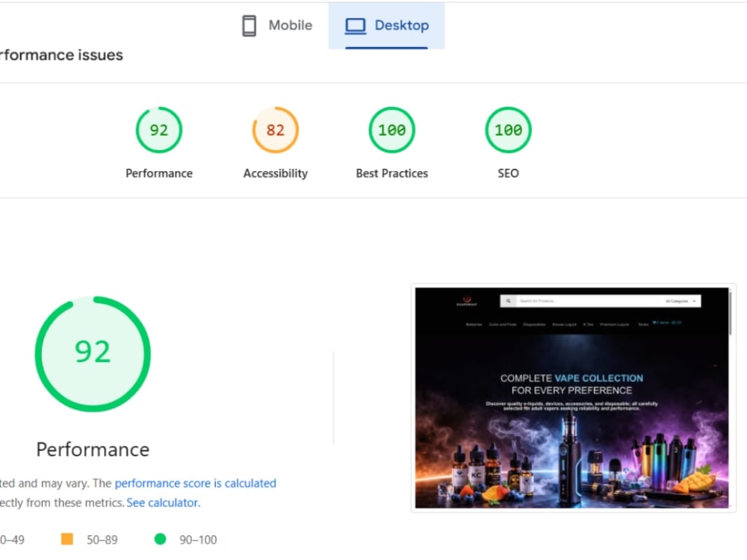Open the 'See calculator' link
The image size is (747, 560).
[164, 503]
